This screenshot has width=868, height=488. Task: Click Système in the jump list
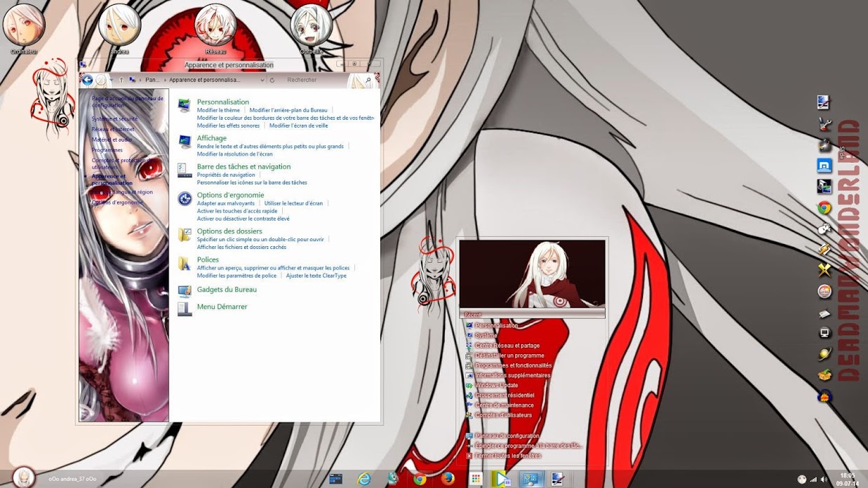click(x=486, y=336)
